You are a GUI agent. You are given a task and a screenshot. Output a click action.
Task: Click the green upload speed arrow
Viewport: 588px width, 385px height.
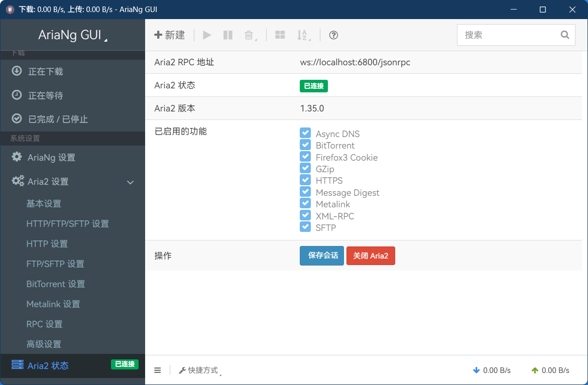coord(535,370)
